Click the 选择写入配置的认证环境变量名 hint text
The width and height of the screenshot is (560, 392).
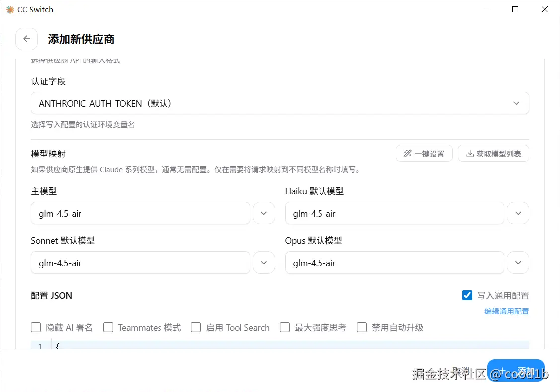(x=83, y=125)
